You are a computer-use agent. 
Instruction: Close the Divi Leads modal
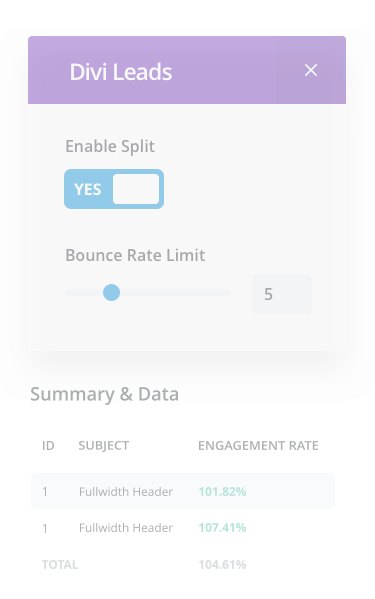click(311, 70)
